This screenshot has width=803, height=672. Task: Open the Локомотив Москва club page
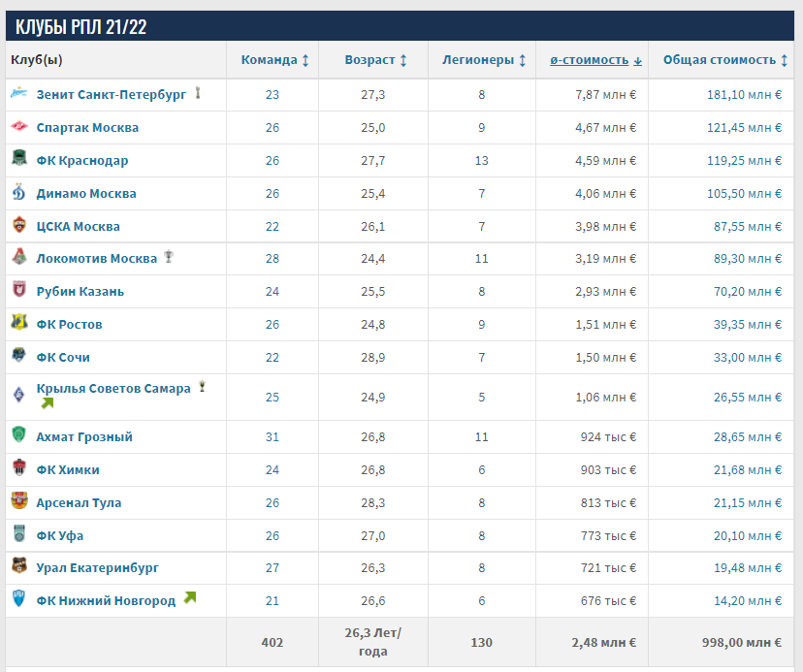[x=96, y=259]
